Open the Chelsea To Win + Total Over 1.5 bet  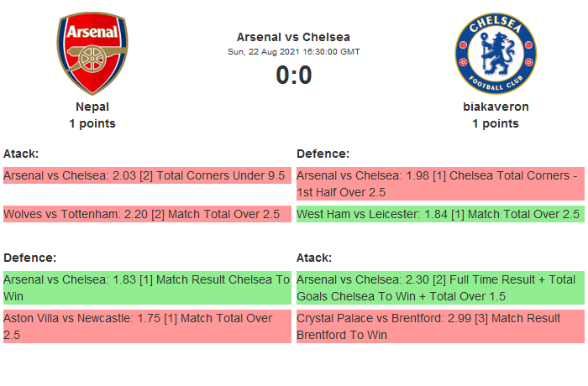coord(439,287)
